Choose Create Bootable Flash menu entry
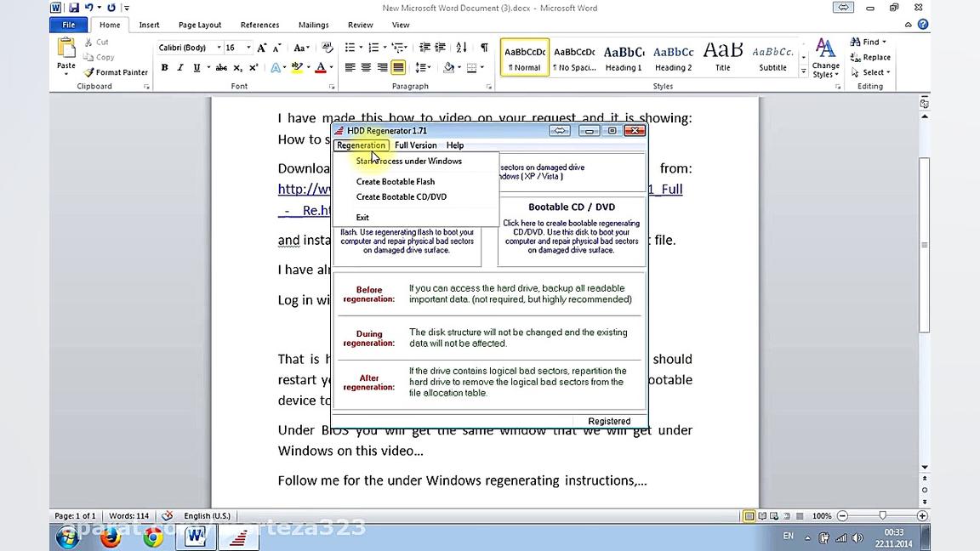The height and width of the screenshot is (551, 980). [395, 182]
